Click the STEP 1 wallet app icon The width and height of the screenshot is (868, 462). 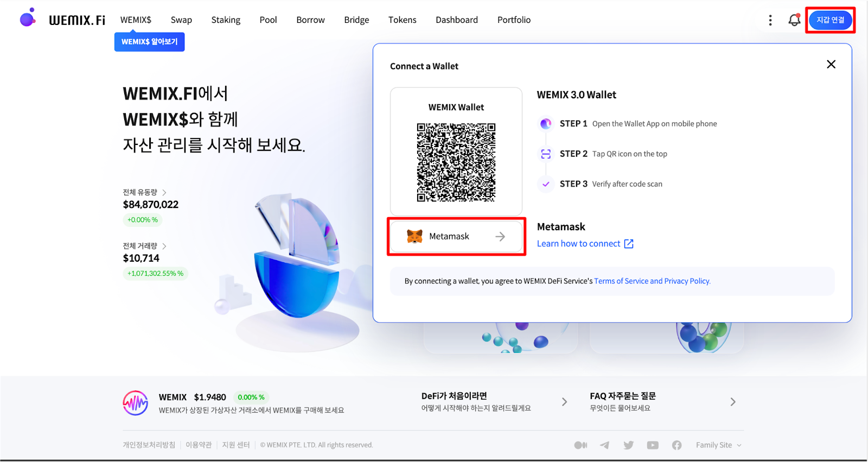pos(546,124)
